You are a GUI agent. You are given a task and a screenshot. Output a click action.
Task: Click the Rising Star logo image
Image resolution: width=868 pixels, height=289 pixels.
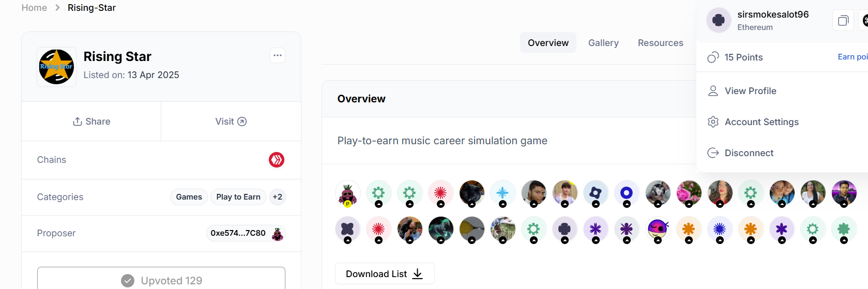(57, 67)
